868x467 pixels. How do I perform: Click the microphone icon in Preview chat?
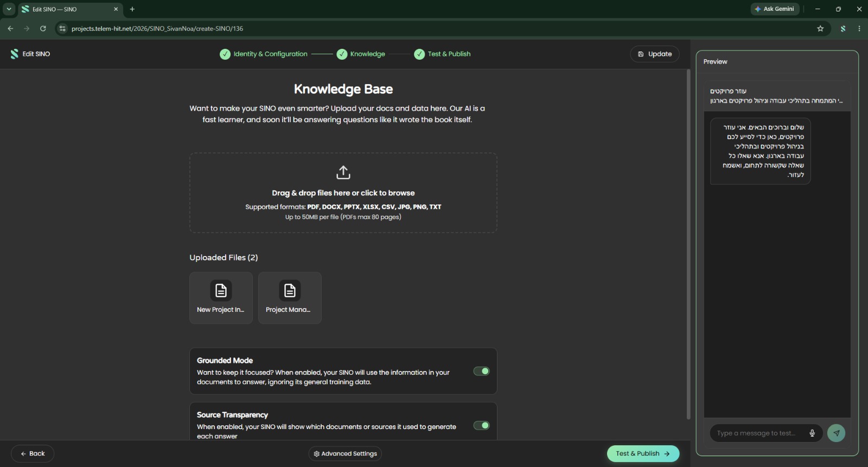click(x=812, y=433)
